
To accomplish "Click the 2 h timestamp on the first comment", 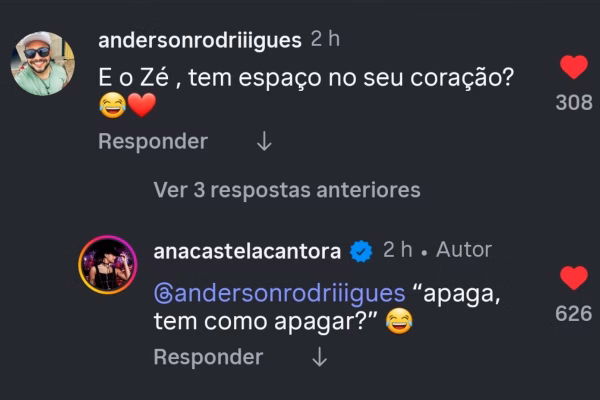I will [325, 39].
